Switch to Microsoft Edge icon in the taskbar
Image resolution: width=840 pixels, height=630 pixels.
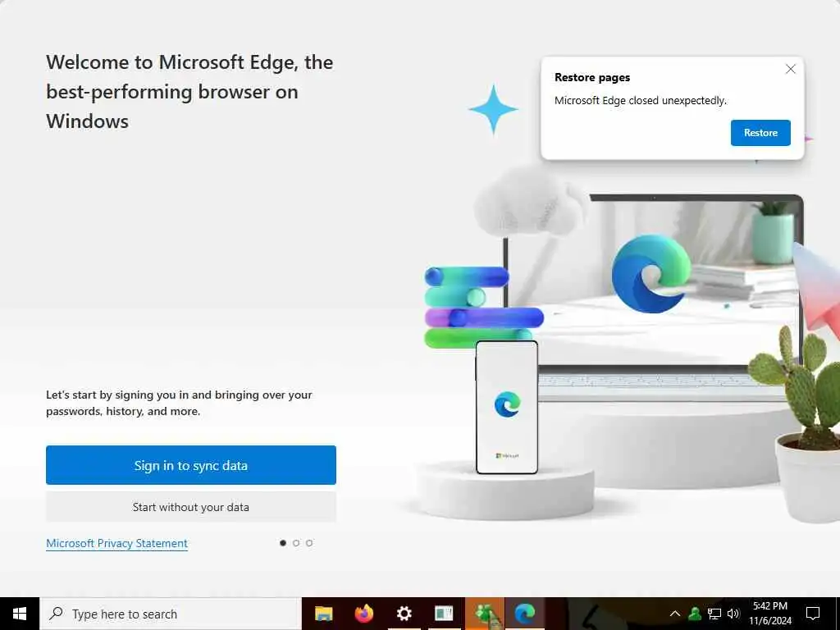point(525,614)
